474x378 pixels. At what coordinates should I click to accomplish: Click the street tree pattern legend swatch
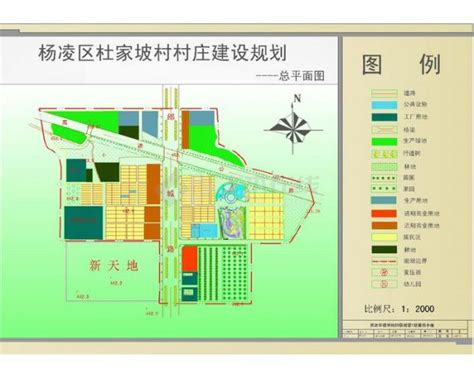pyautogui.click(x=384, y=154)
